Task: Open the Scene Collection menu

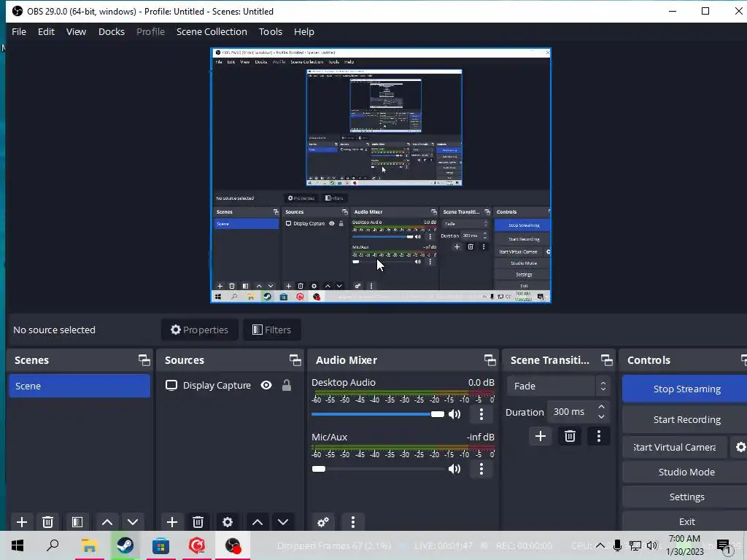Action: coord(212,32)
